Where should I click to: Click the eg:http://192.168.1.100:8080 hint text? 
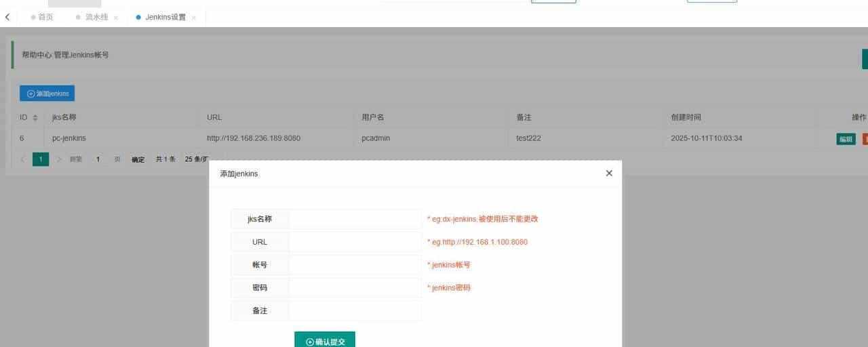477,242
